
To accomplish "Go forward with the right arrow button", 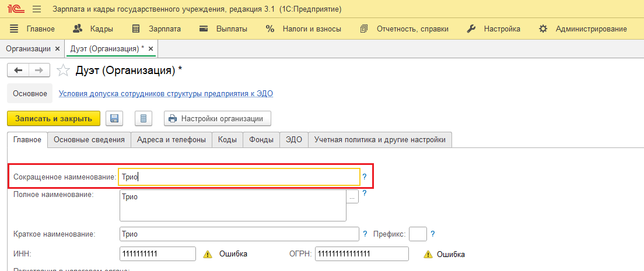I will [x=40, y=71].
